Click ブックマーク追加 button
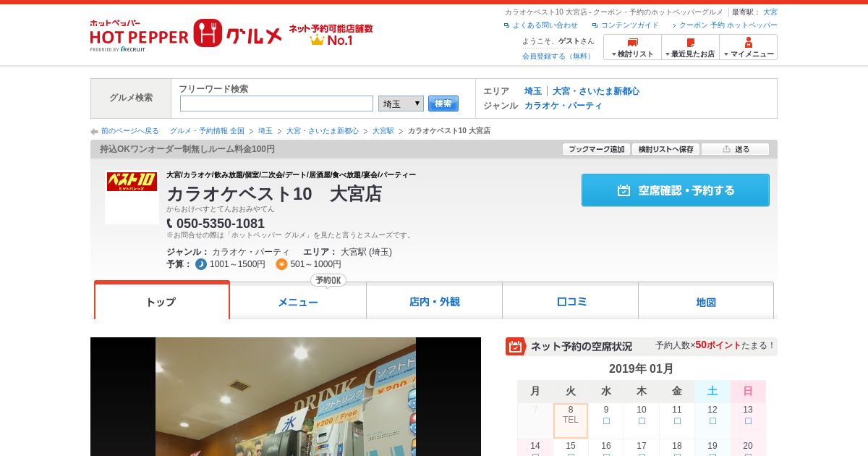868x456 pixels. click(x=596, y=149)
